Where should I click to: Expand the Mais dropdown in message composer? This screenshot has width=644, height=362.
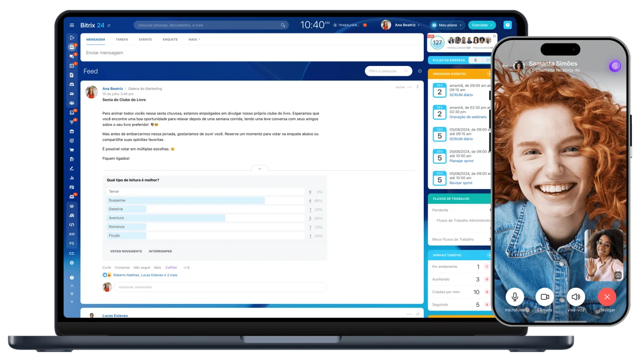pos(194,40)
